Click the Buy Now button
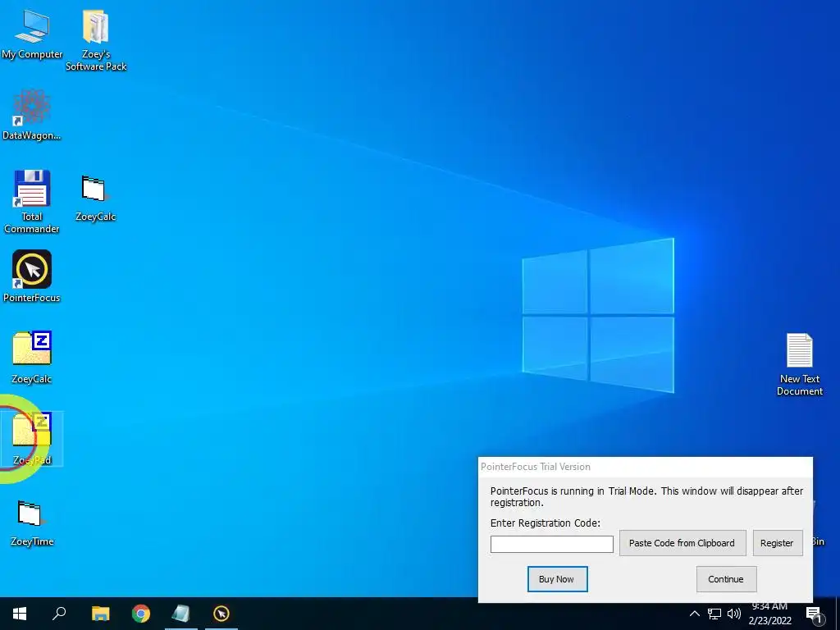Image resolution: width=840 pixels, height=630 pixels. coord(557,579)
